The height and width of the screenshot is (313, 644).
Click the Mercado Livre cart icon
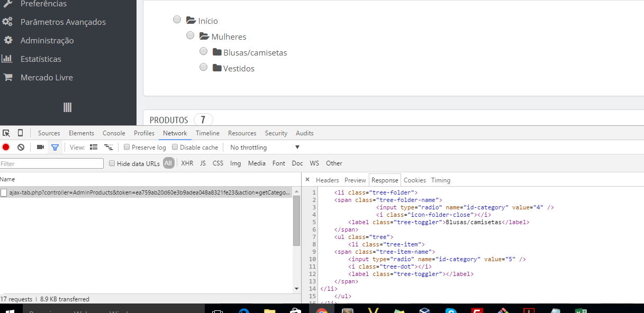tap(8, 77)
